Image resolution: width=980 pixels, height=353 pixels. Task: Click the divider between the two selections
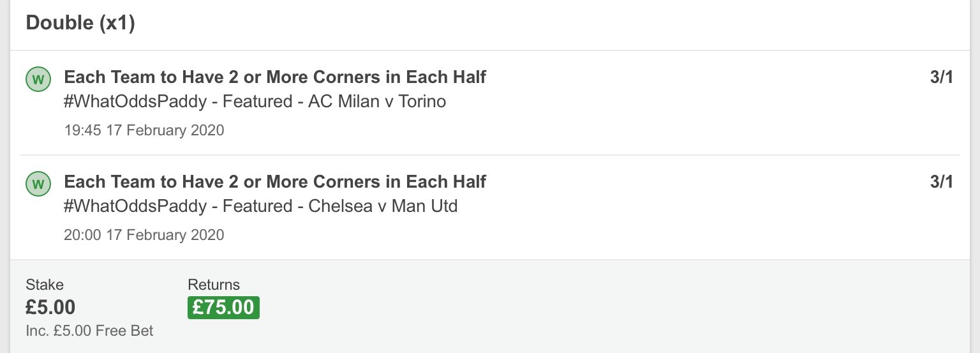point(490,155)
